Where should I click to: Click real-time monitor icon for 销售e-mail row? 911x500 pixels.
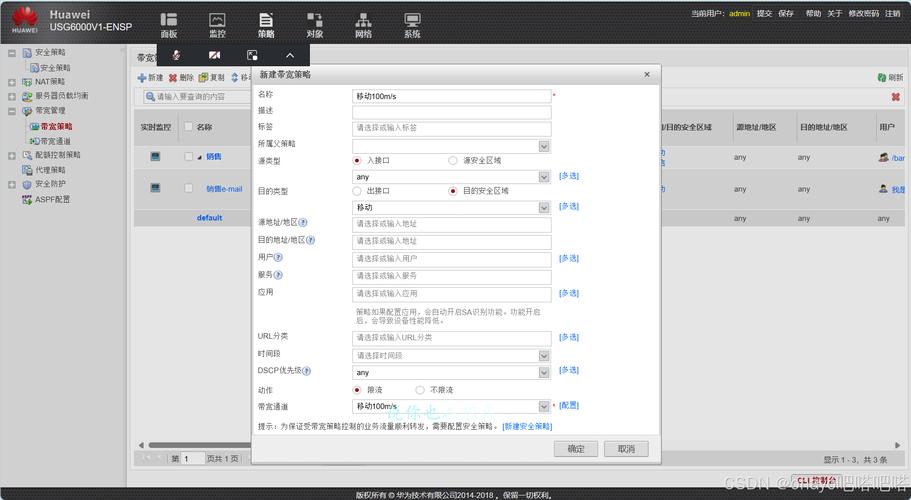coord(155,188)
